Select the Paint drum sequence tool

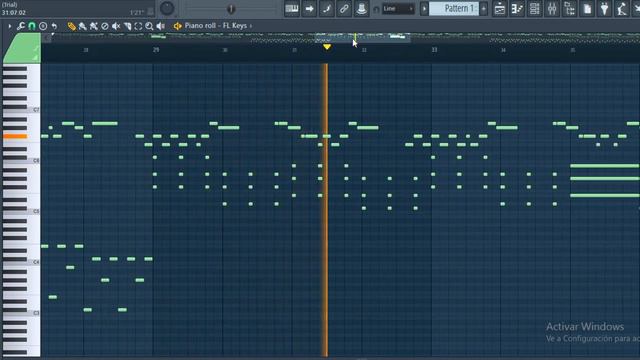pos(93,26)
